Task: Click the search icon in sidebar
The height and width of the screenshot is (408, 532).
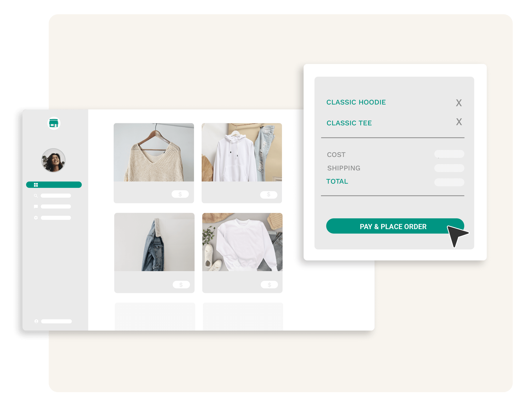Action: (x=36, y=196)
